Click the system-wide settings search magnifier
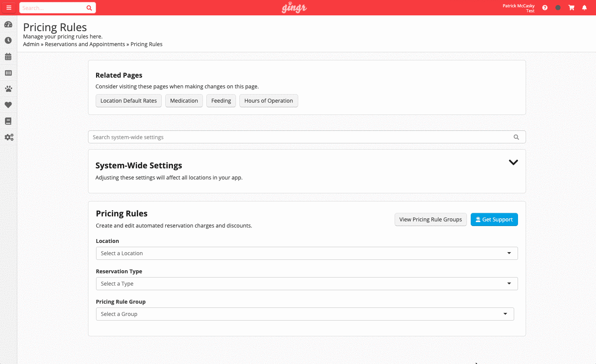 (x=516, y=137)
